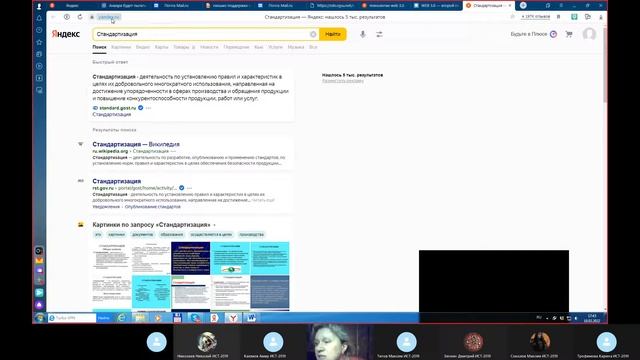The height and width of the screenshot is (360, 640).
Task: Click the Wikipedia favicon beside first result
Action: click(x=80, y=144)
